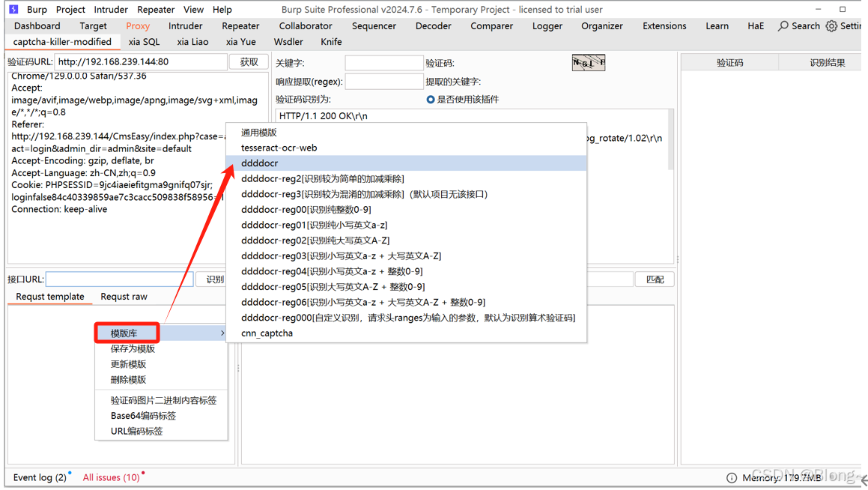Select the xia Liao extension tab
Image resolution: width=868 pixels, height=490 pixels.
pos(192,42)
